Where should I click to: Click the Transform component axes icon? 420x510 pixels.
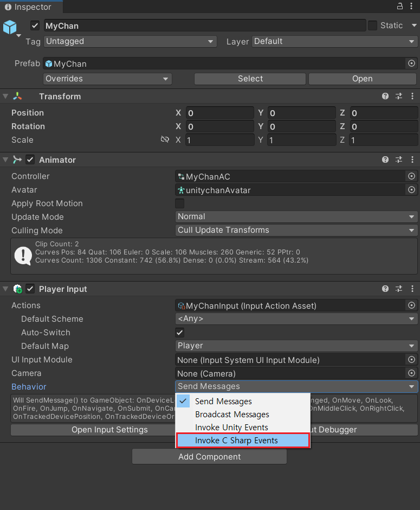click(17, 96)
